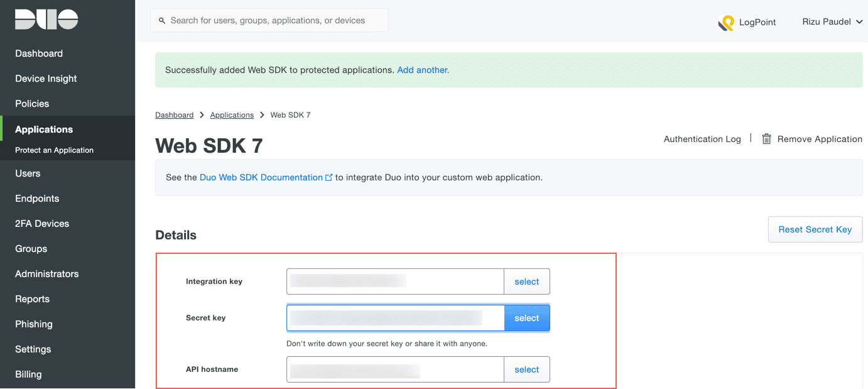Click the Add another link

coord(423,70)
